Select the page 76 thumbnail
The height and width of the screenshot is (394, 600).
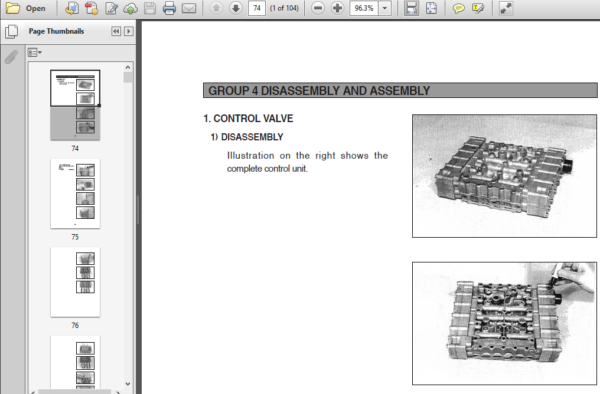[75, 282]
